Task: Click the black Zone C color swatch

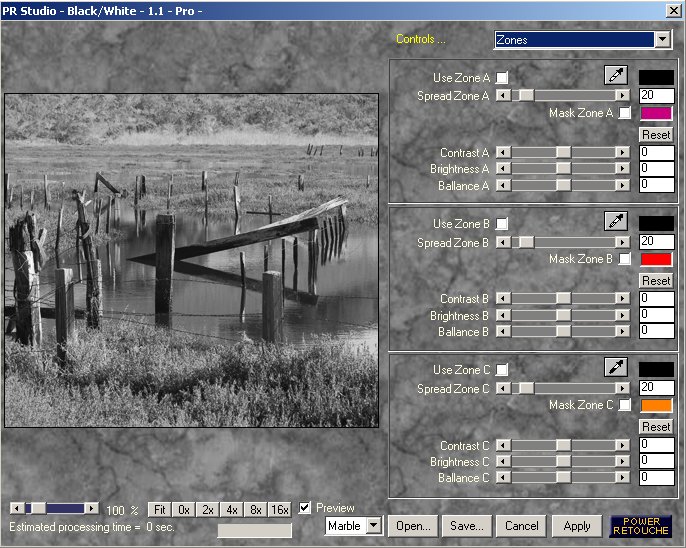Action: tap(656, 370)
